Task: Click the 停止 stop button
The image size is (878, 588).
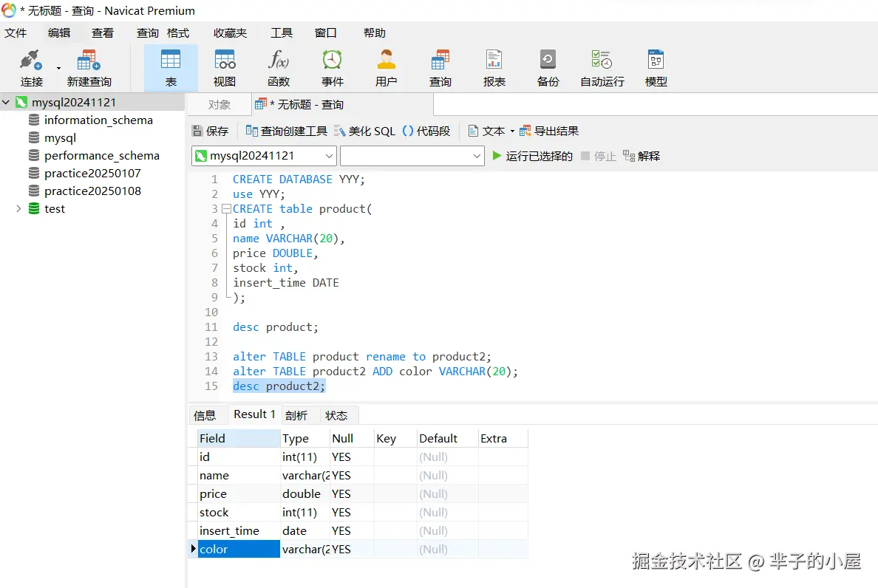Action: pyautogui.click(x=599, y=156)
